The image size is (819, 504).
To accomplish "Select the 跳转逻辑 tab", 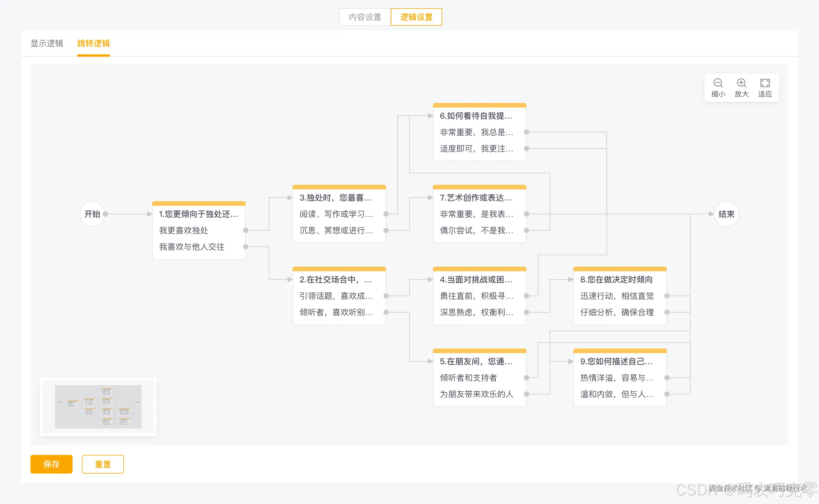I will tap(93, 43).
